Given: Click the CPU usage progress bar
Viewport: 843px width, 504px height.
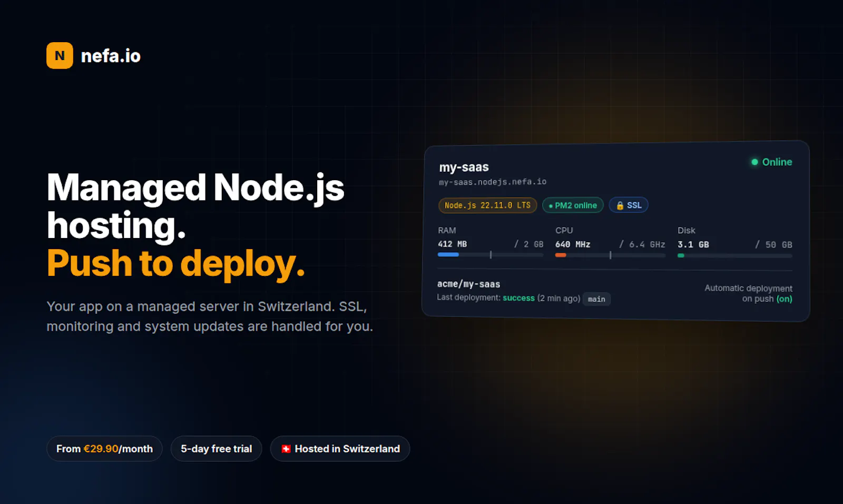Looking at the screenshot, I should (x=610, y=255).
